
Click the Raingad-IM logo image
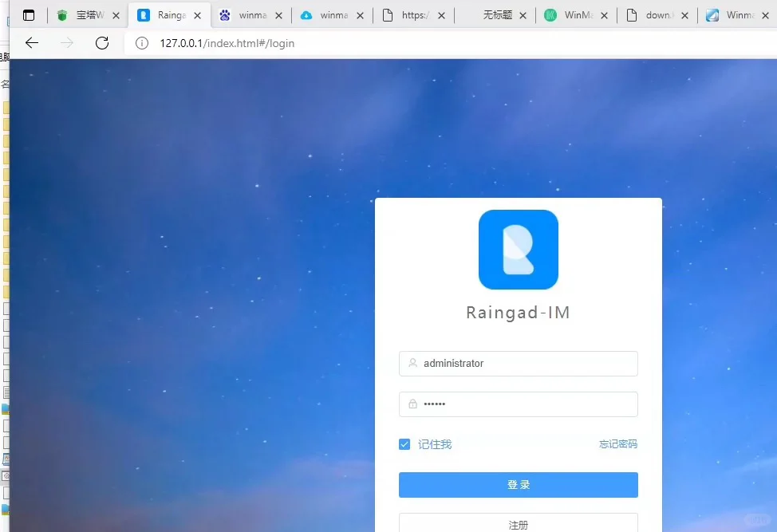coord(519,249)
